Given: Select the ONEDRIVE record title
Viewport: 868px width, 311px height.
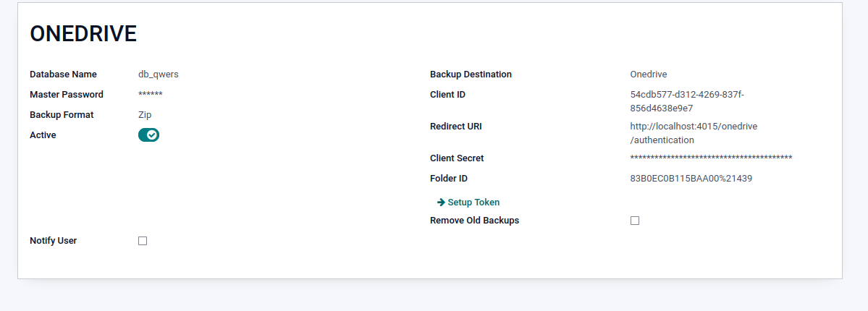Looking at the screenshot, I should tap(83, 34).
